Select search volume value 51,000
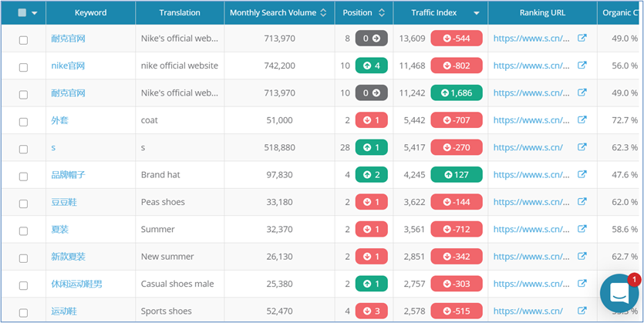 point(279,120)
